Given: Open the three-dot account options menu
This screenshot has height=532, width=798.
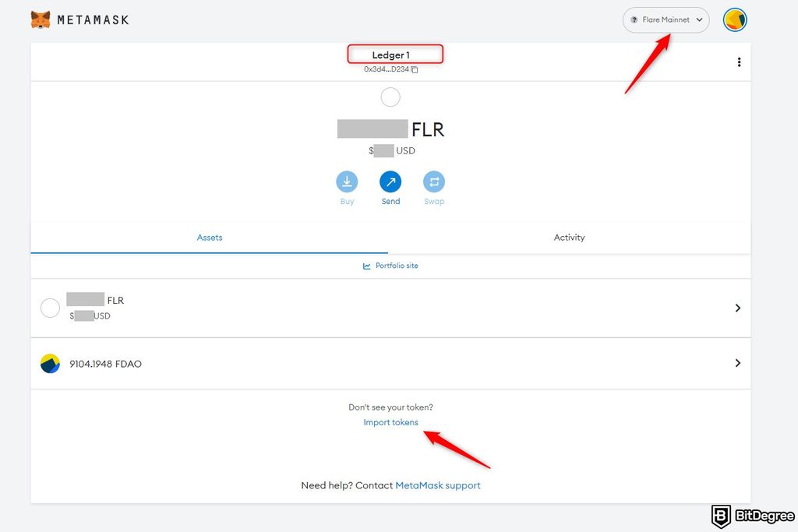Looking at the screenshot, I should tap(739, 62).
